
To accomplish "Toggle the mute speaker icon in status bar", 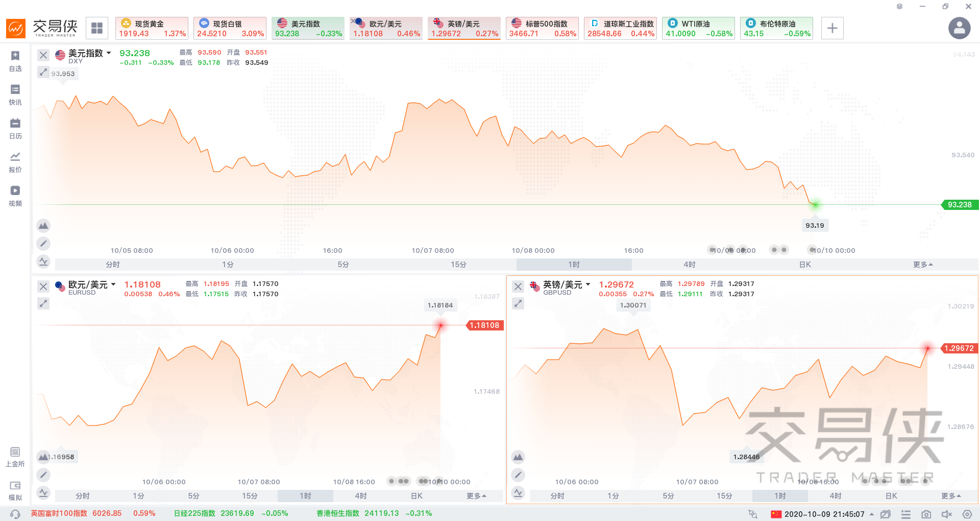I will coord(947,514).
